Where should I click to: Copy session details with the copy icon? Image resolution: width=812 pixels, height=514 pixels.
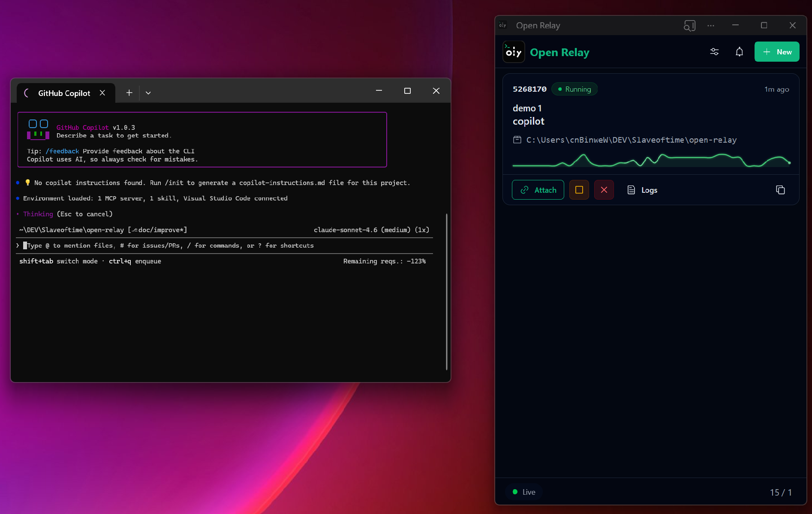[780, 190]
